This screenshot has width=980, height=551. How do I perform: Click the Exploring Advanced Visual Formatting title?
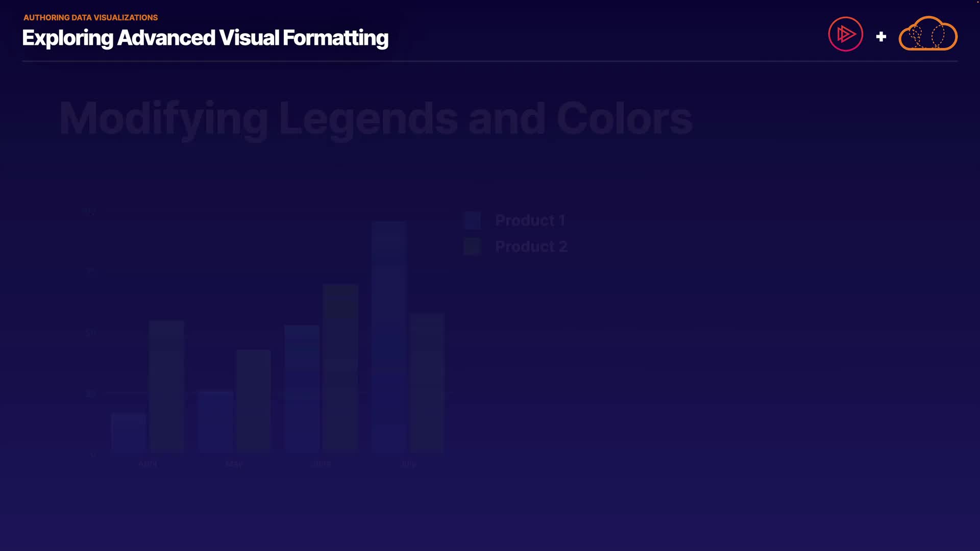coord(205,38)
